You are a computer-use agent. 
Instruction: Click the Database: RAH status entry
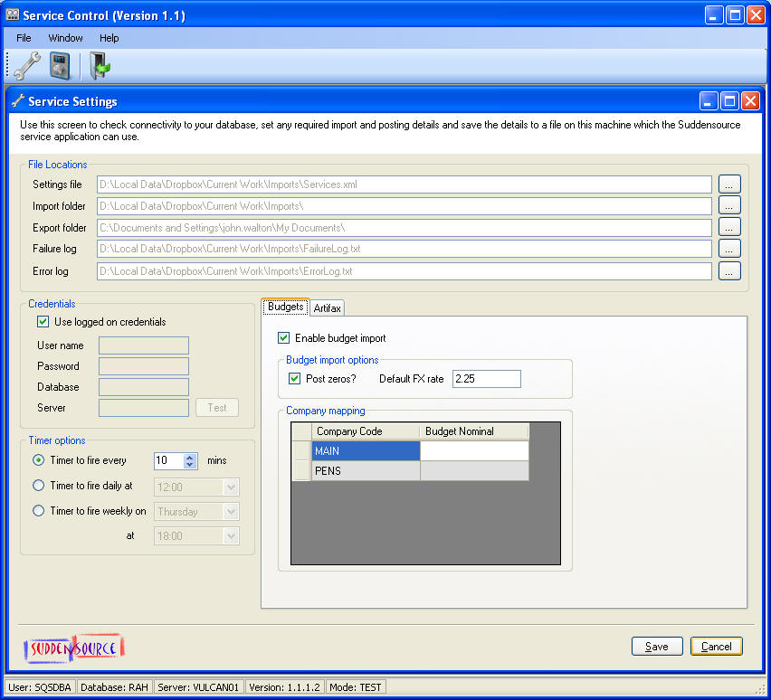(114, 687)
